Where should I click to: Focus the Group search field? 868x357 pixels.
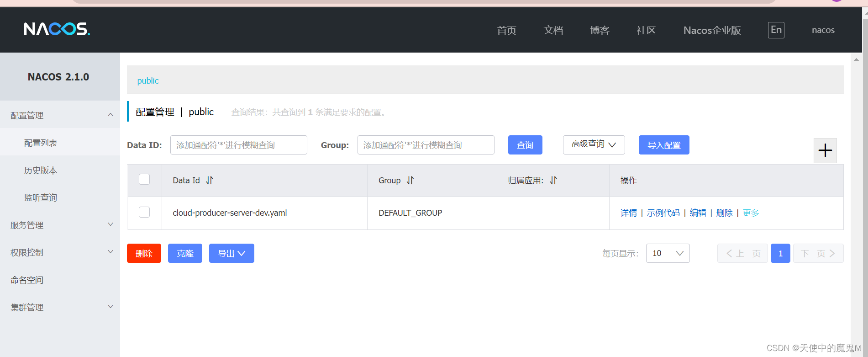(x=426, y=145)
